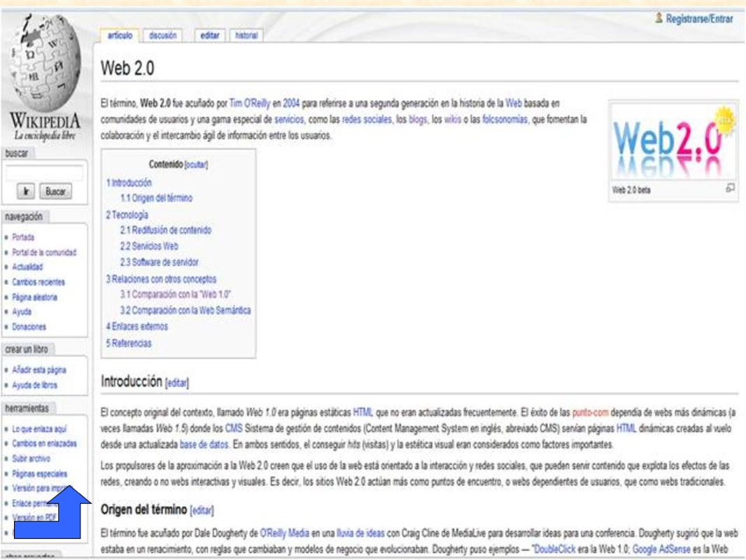Click the Buscar button
Screen dimensions: 746x560
(x=56, y=191)
